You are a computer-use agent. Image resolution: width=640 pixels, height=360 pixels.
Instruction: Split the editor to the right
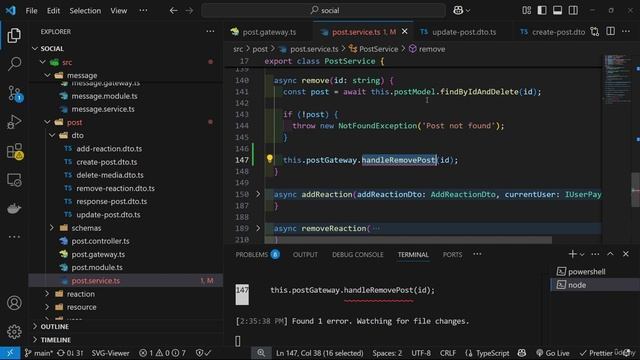pos(611,32)
